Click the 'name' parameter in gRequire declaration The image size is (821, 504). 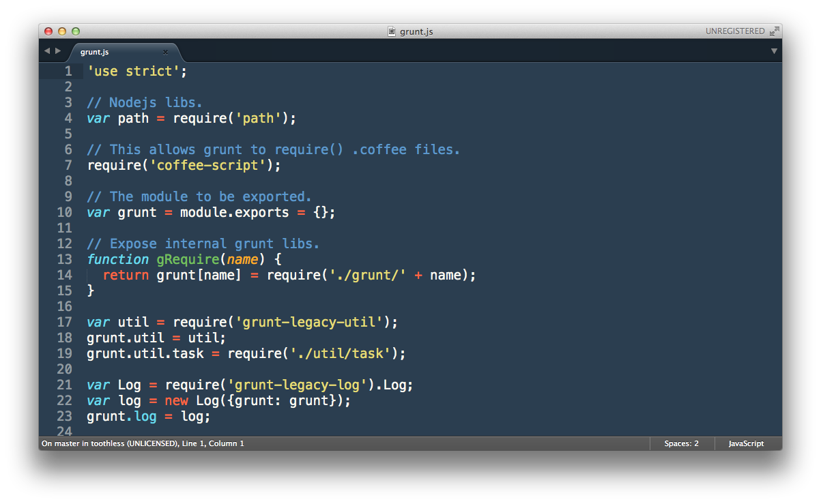(x=242, y=259)
